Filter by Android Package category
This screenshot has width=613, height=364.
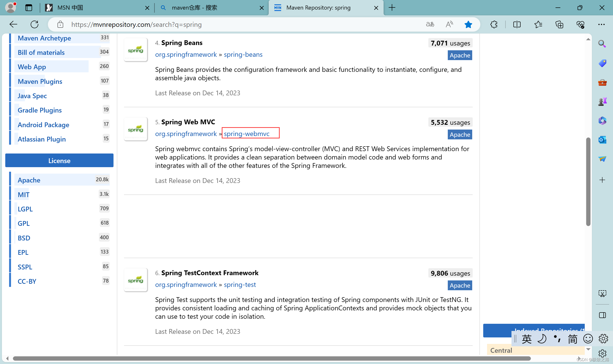[43, 125]
